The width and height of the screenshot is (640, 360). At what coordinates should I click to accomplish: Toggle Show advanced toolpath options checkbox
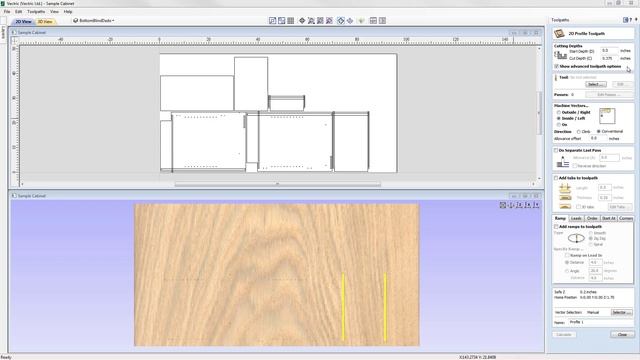pos(556,66)
